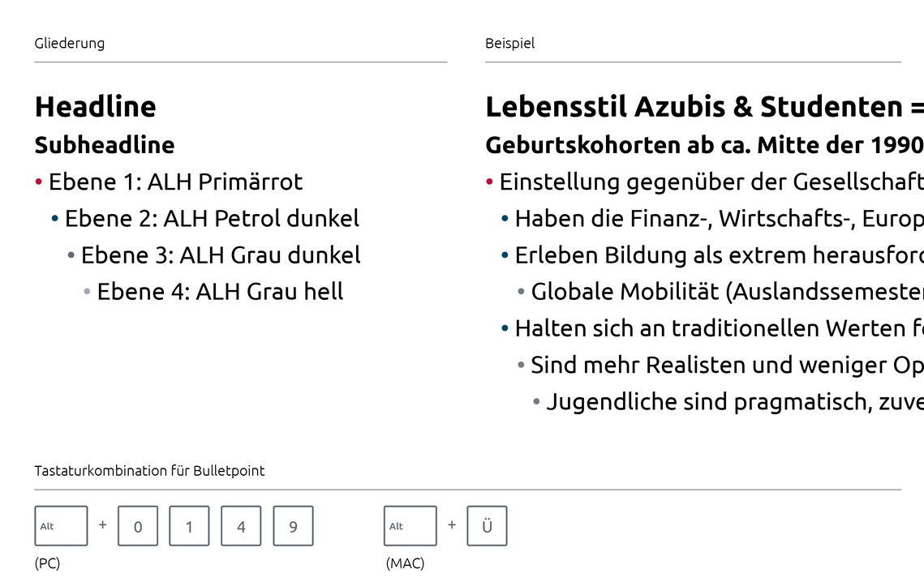Click the Subheadline text
This screenshot has width=924, height=582.
105,145
